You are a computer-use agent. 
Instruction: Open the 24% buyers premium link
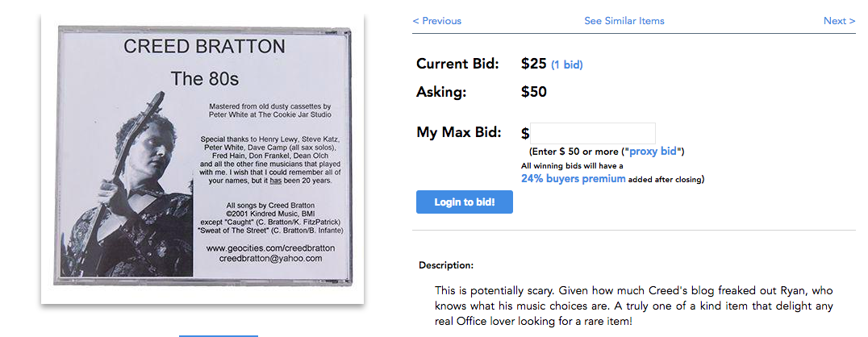574,179
